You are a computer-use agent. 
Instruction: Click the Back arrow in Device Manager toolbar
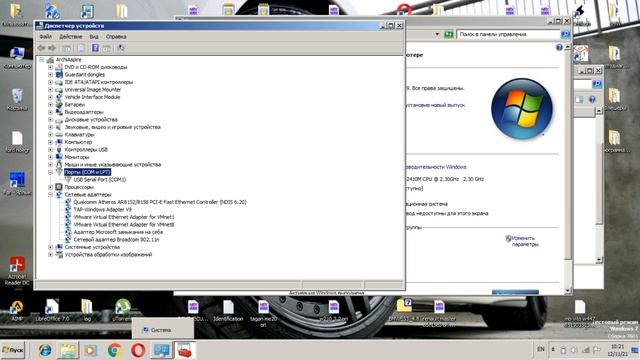tap(41, 48)
